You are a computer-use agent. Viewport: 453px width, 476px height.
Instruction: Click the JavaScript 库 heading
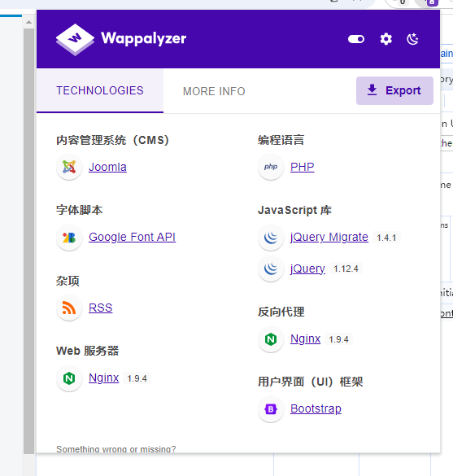(x=294, y=210)
